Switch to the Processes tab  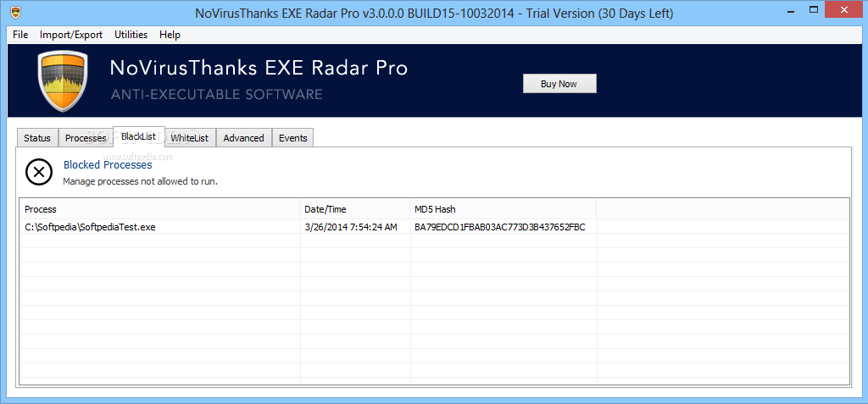[86, 138]
